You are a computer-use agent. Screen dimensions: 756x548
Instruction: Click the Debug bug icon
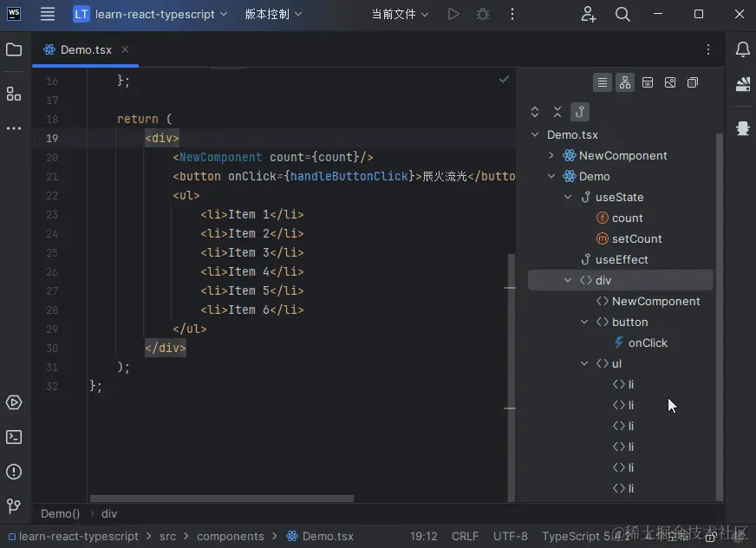[483, 14]
